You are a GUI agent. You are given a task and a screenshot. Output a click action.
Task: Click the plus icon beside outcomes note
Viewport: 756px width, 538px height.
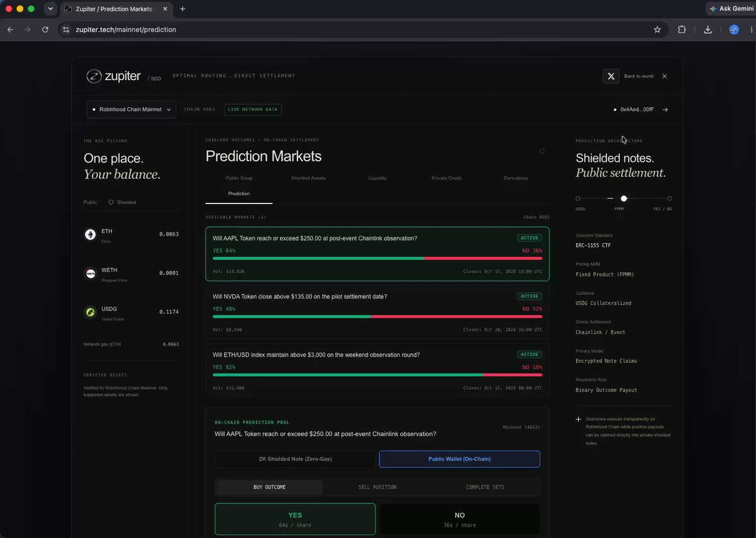[579, 420]
